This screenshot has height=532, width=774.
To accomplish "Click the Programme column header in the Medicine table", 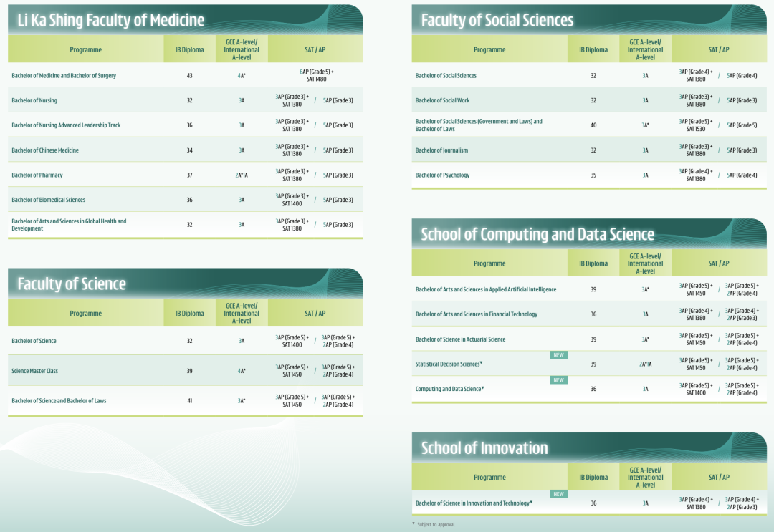I will point(86,50).
